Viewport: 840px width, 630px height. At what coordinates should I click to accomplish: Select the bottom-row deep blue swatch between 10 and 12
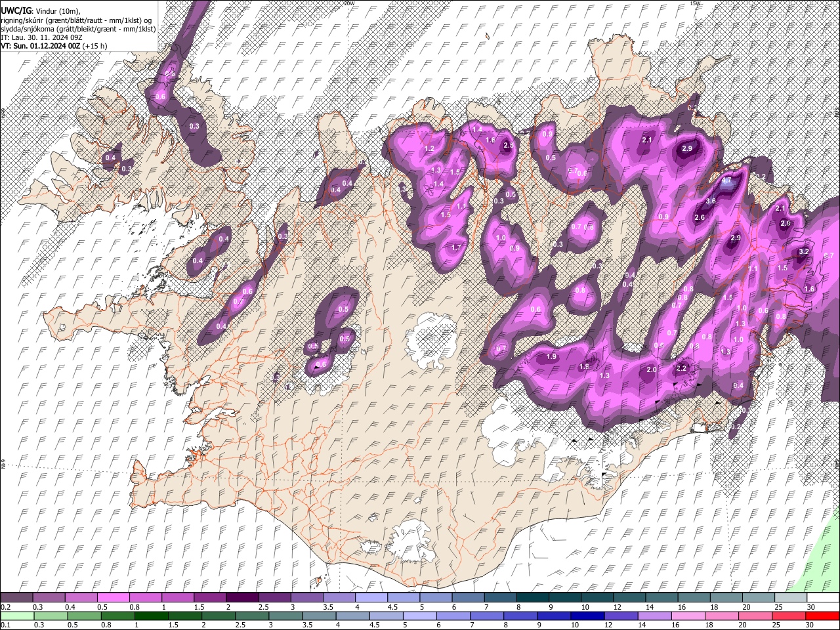[x=587, y=616]
